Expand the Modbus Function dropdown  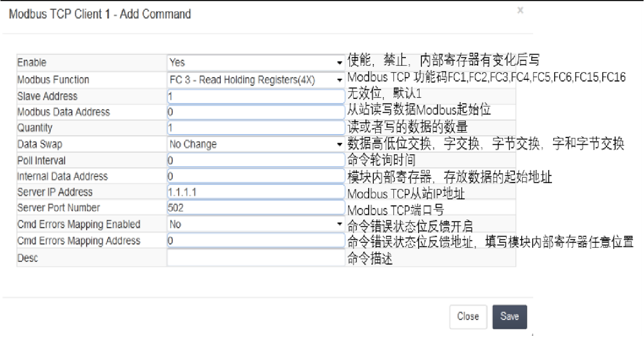tap(256, 80)
